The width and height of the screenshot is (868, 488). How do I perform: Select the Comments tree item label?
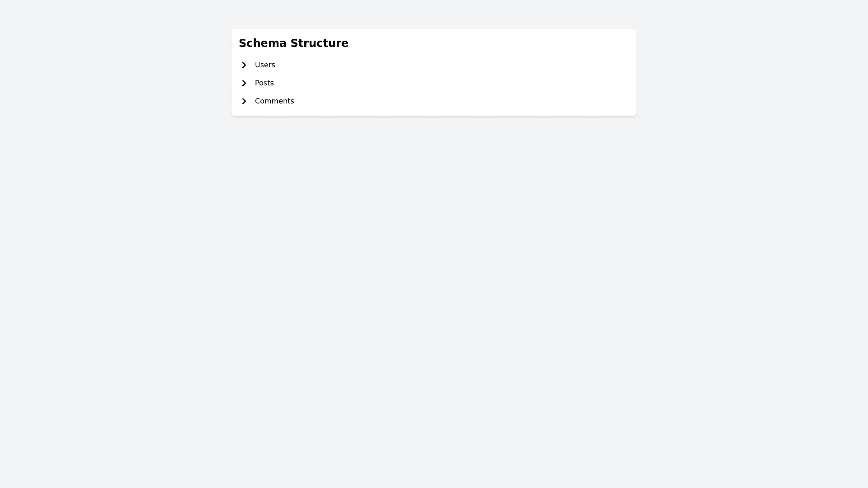pos(274,101)
